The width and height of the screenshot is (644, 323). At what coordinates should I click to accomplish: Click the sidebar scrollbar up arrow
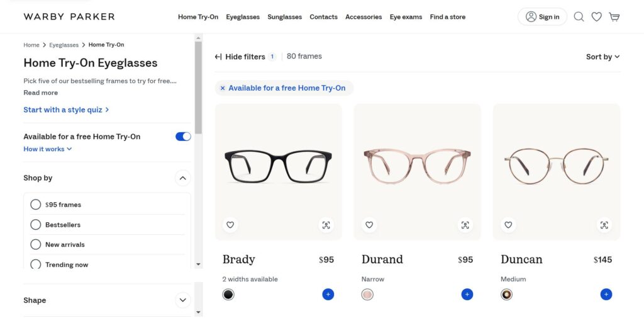click(x=198, y=38)
